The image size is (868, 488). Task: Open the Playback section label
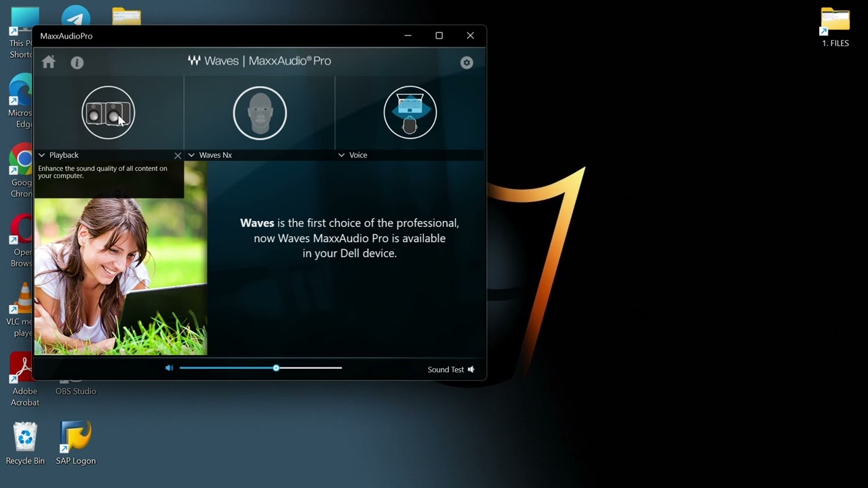(64, 155)
